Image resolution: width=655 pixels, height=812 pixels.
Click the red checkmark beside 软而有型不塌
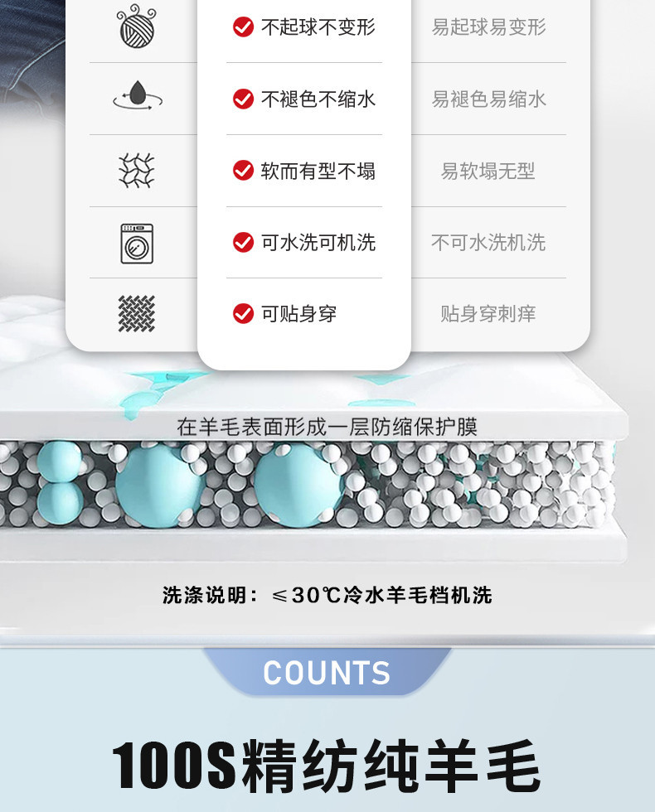click(243, 171)
